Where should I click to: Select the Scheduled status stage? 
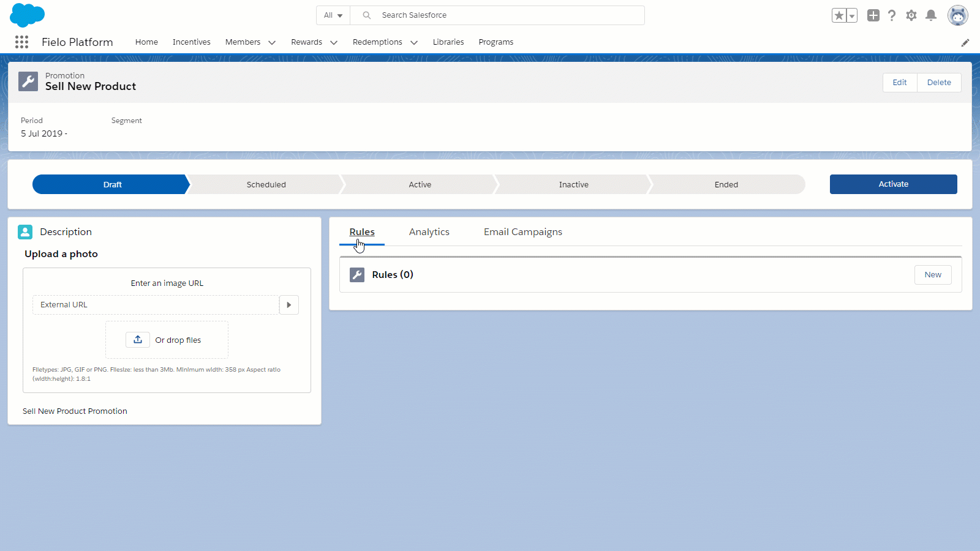click(266, 184)
